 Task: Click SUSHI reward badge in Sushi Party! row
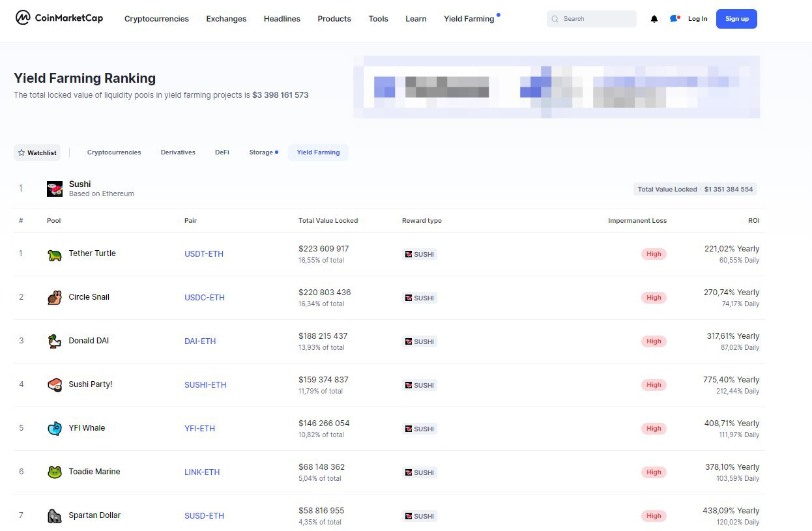[420, 385]
